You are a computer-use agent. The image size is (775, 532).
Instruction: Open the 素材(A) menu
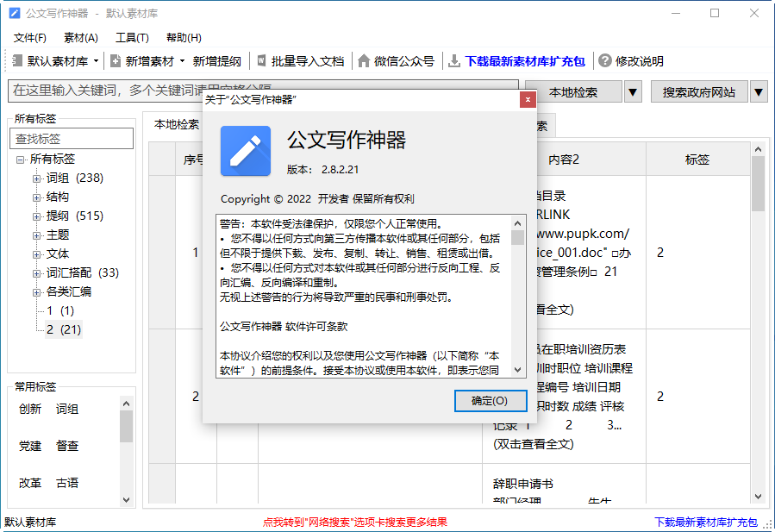point(81,38)
